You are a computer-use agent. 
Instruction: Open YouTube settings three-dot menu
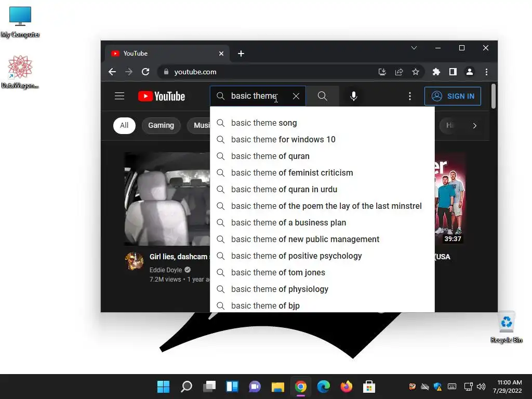(x=410, y=96)
